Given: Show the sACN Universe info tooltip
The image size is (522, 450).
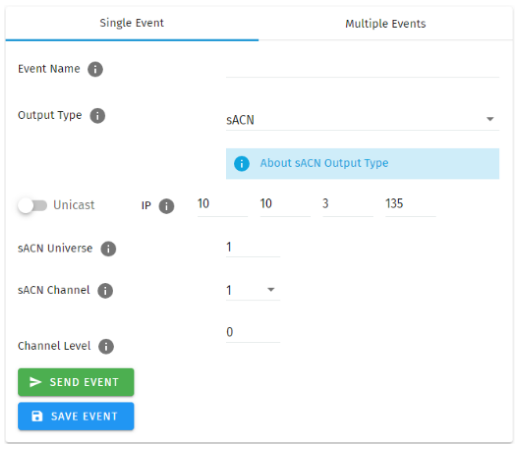Looking at the screenshot, I should (x=108, y=249).
